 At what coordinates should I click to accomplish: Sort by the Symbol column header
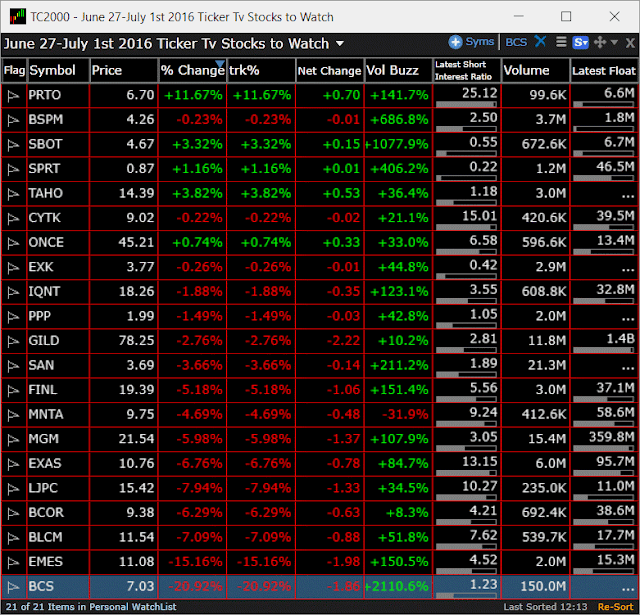tap(58, 71)
